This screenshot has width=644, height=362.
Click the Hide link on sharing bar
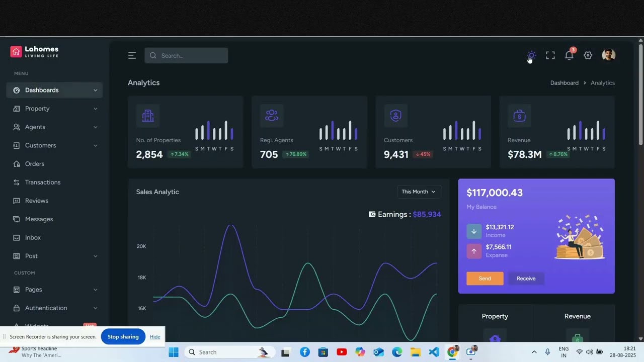click(x=155, y=337)
